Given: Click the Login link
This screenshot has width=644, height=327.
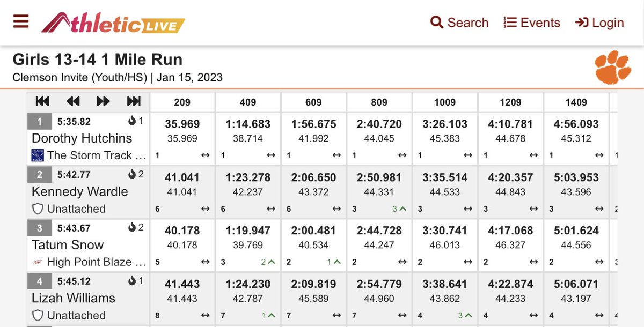Looking at the screenshot, I should 599,23.
